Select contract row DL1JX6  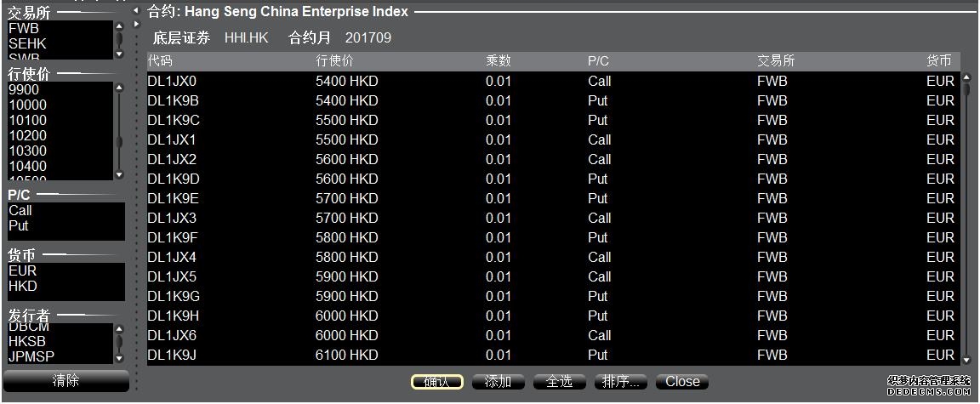point(553,335)
